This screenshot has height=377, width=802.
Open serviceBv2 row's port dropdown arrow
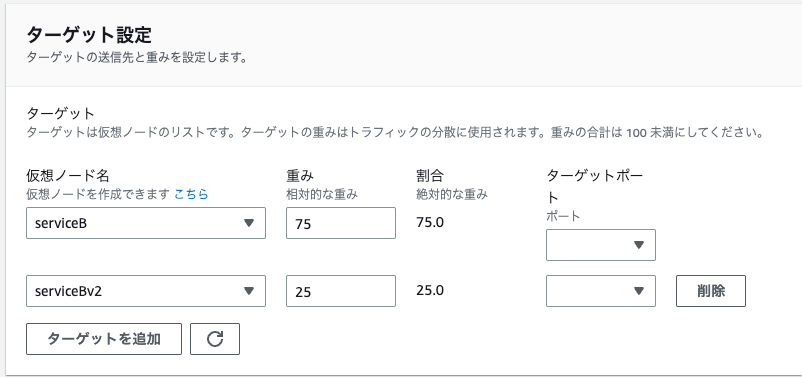[638, 291]
